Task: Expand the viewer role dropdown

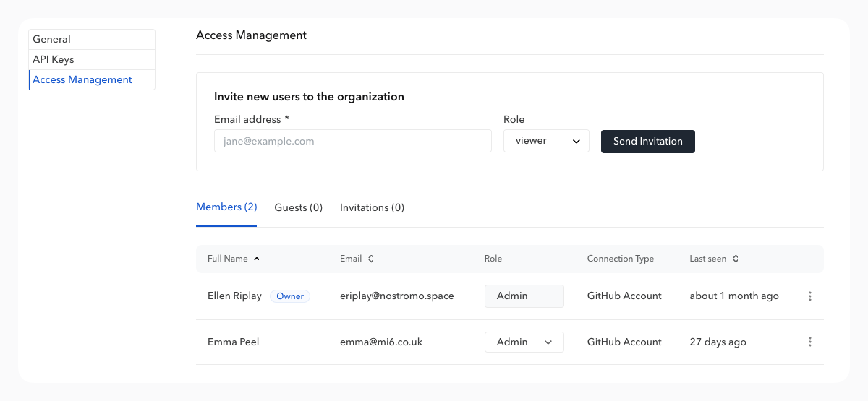Action: click(x=546, y=141)
